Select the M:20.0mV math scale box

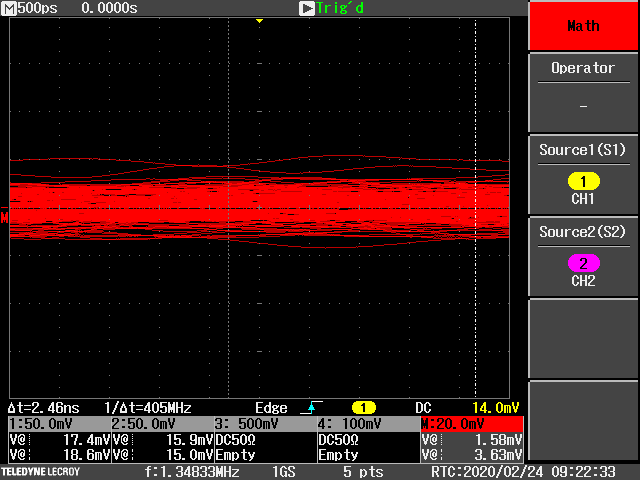coord(472,424)
